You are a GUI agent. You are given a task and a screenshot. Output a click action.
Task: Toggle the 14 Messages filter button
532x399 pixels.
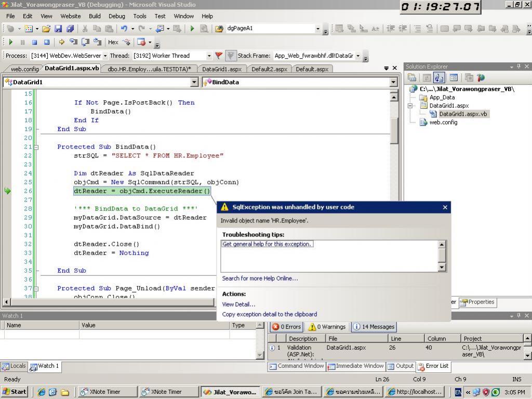click(374, 327)
